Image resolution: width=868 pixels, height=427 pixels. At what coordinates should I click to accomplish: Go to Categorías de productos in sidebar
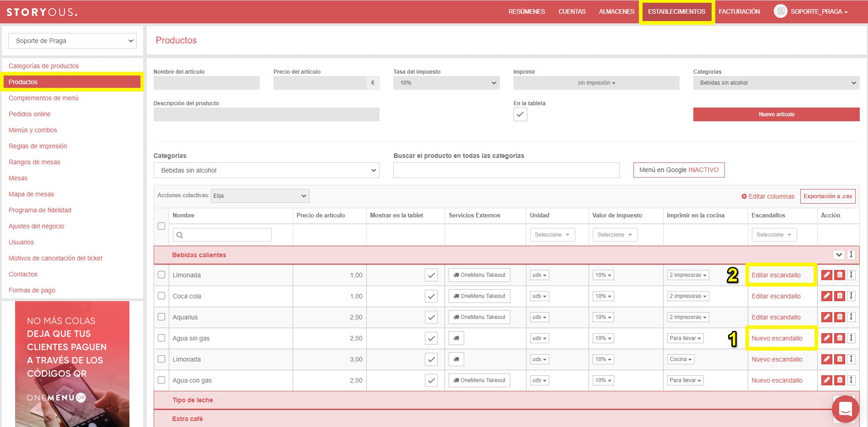coord(43,66)
